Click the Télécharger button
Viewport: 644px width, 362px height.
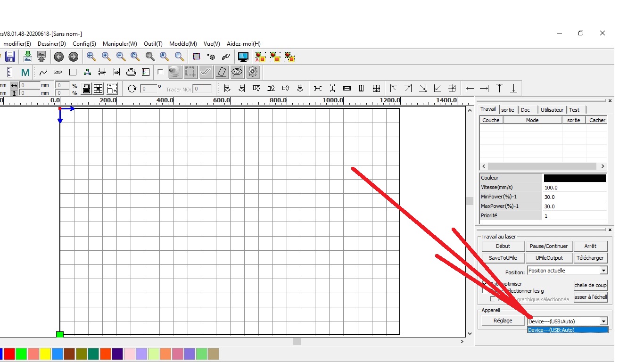coord(590,258)
